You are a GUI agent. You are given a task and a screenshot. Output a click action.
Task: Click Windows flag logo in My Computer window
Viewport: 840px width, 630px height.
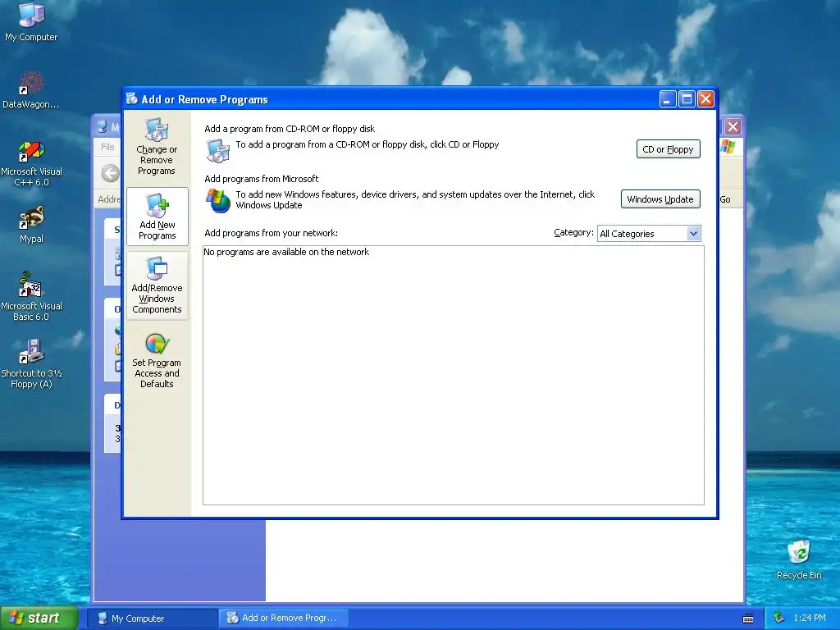point(728,147)
